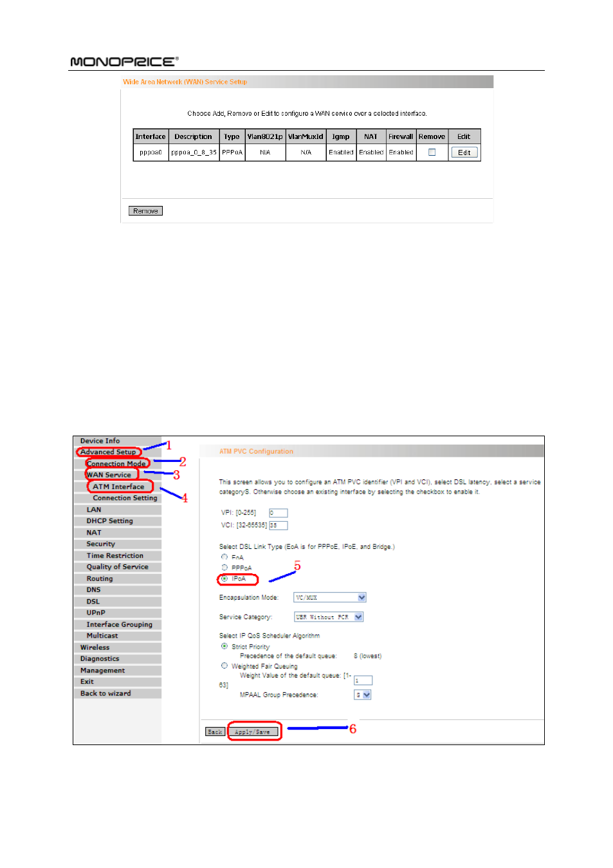Click the Apply/Save button

(253, 732)
